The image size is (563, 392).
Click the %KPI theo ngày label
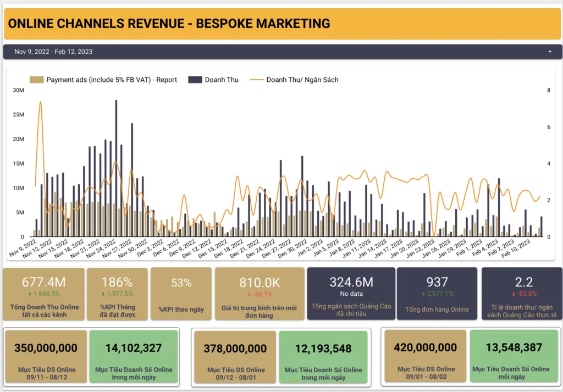[x=181, y=310]
